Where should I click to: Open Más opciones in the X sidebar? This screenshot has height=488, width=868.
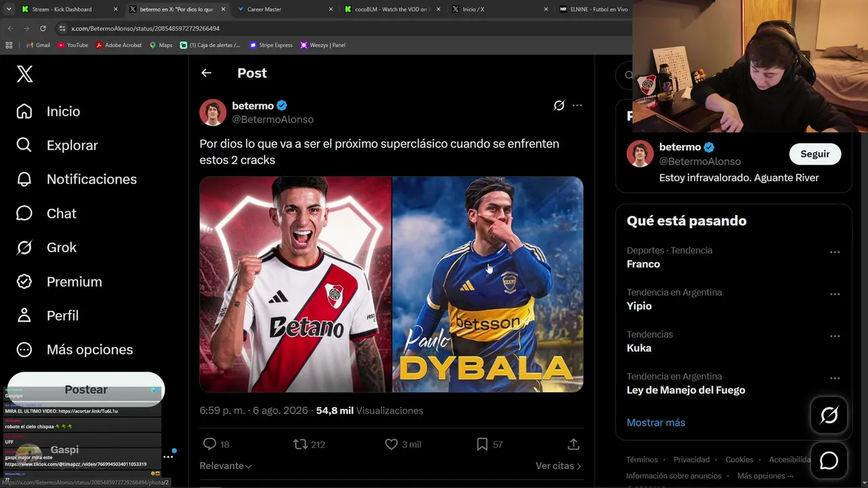[x=75, y=350]
